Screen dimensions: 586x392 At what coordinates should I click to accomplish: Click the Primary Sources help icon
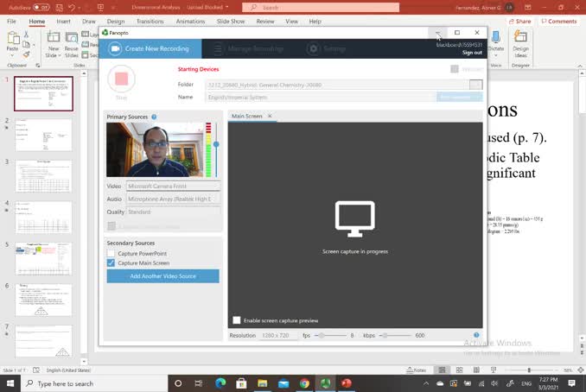click(x=154, y=117)
